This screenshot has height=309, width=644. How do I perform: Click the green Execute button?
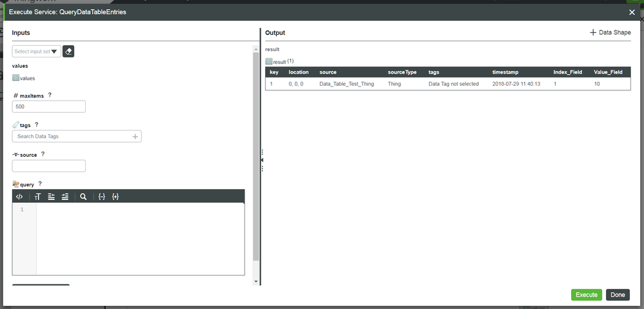tap(586, 295)
